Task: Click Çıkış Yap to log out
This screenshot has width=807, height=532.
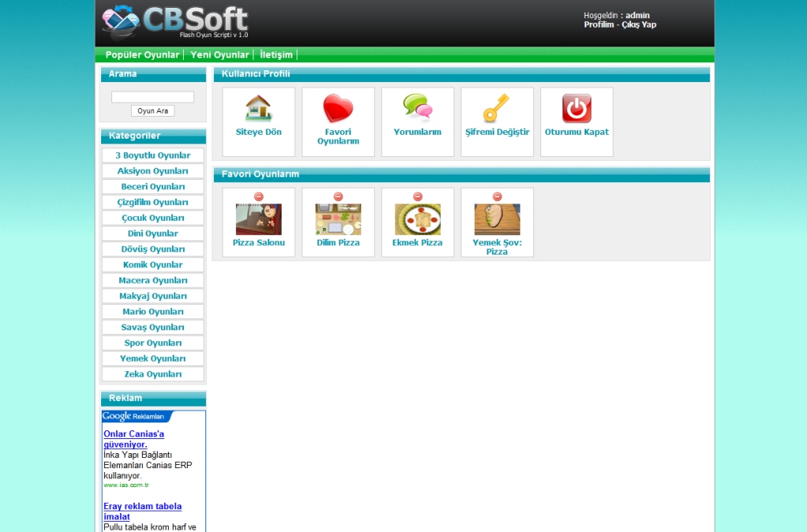Action: click(x=639, y=24)
